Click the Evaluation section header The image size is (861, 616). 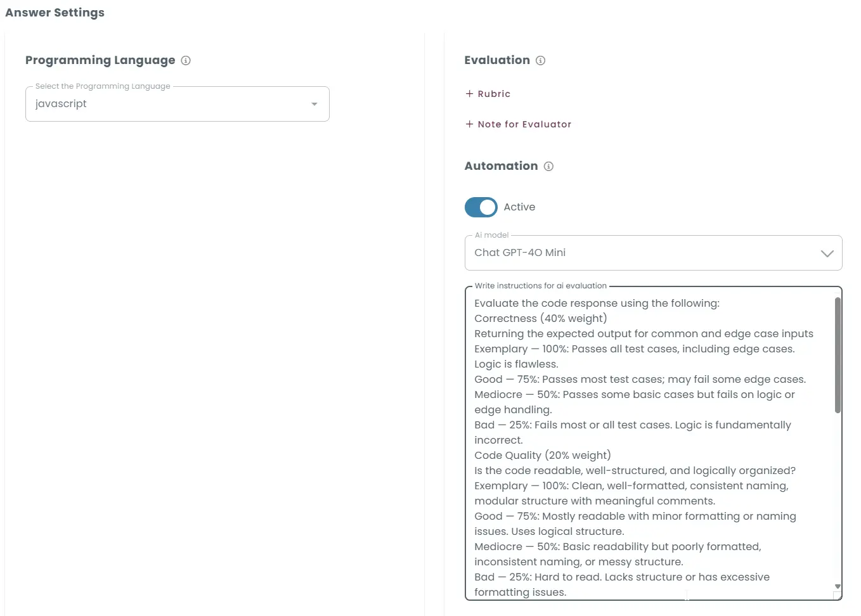pyautogui.click(x=497, y=60)
